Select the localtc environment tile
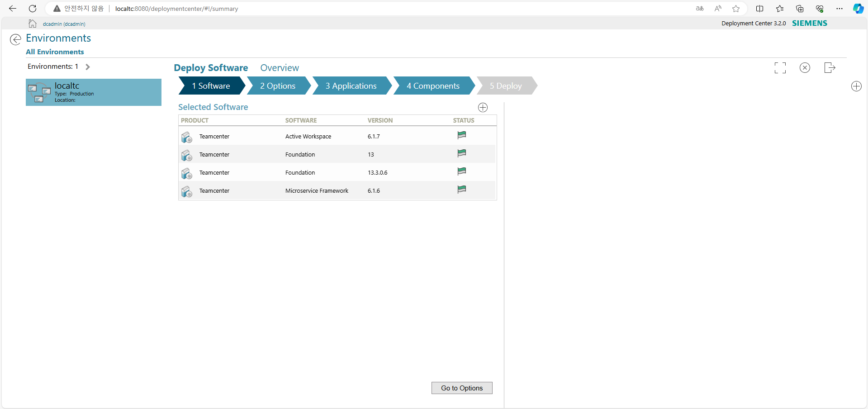This screenshot has width=868, height=409. [94, 92]
